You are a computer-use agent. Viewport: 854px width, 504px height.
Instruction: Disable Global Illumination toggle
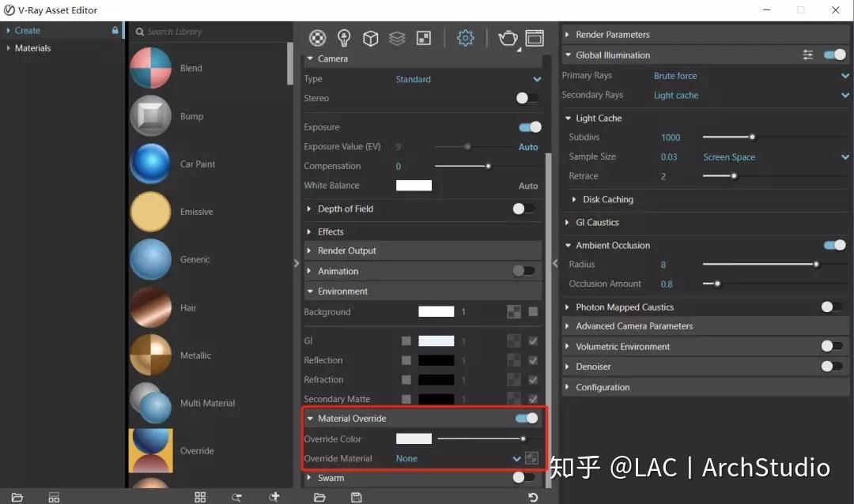click(834, 55)
